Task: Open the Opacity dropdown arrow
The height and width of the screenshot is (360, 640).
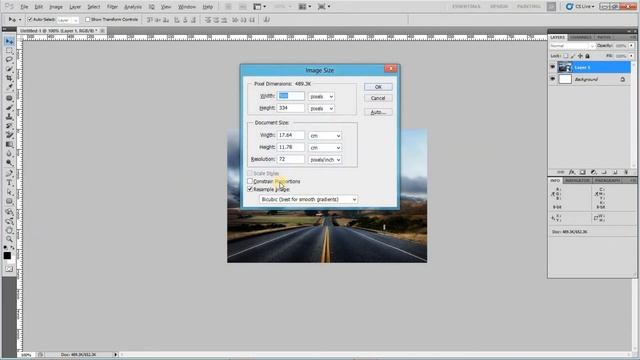Action: pos(631,46)
